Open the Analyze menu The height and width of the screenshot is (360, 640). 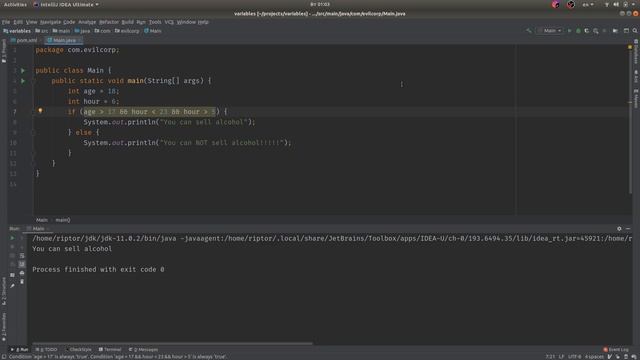click(x=87, y=22)
